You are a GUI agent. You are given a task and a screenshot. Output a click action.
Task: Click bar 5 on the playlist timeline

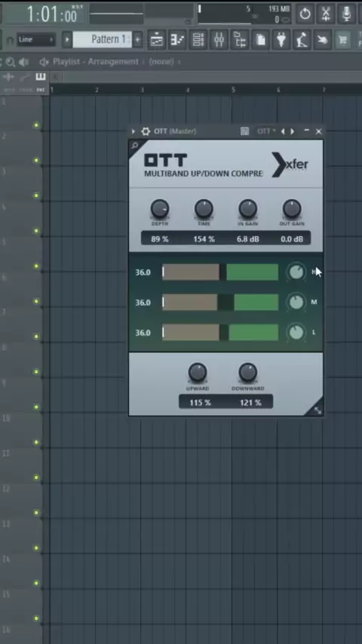pos(233,90)
